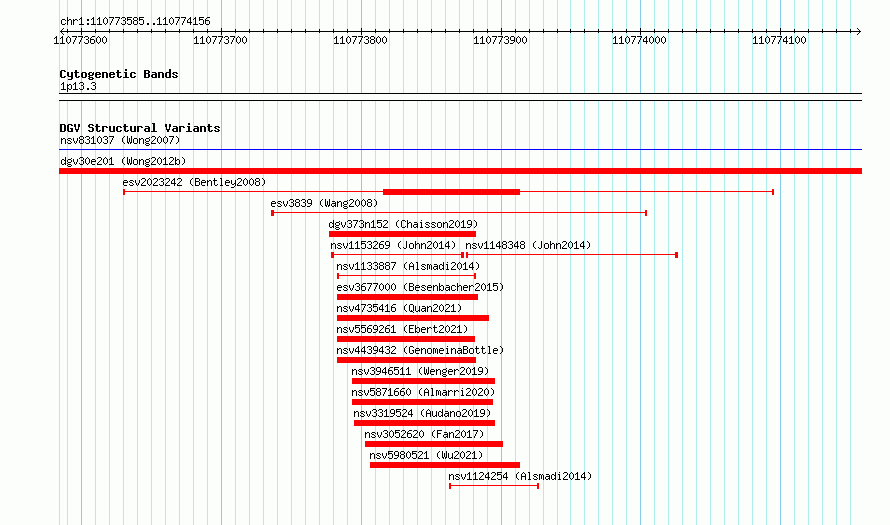Open nsv4735416 (Quan2021) variant label

click(x=399, y=308)
